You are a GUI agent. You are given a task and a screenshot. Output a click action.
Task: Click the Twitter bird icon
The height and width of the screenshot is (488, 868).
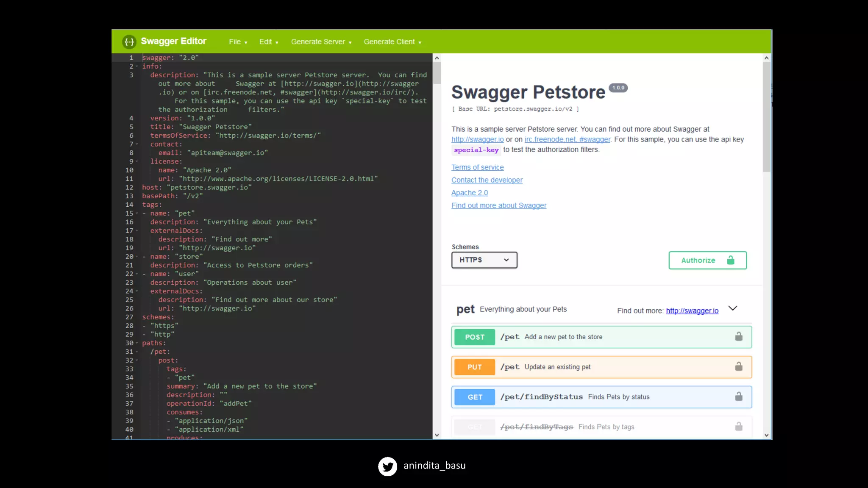[x=387, y=466]
